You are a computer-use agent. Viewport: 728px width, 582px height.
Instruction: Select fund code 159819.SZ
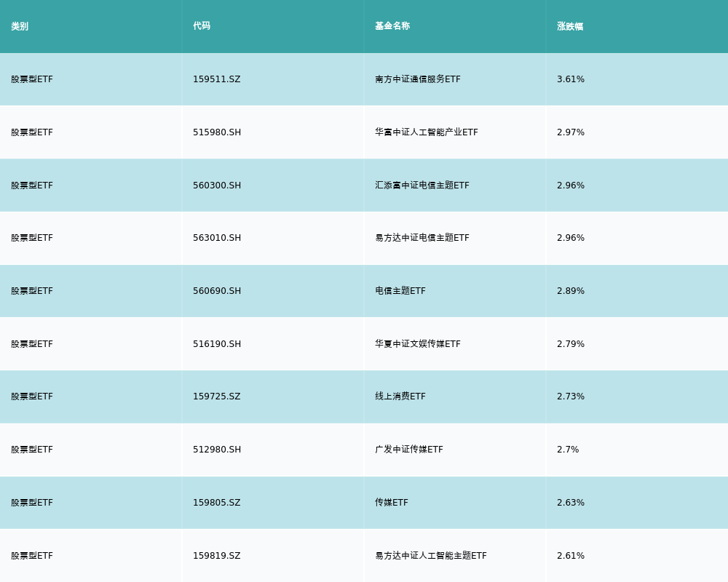pos(217,556)
